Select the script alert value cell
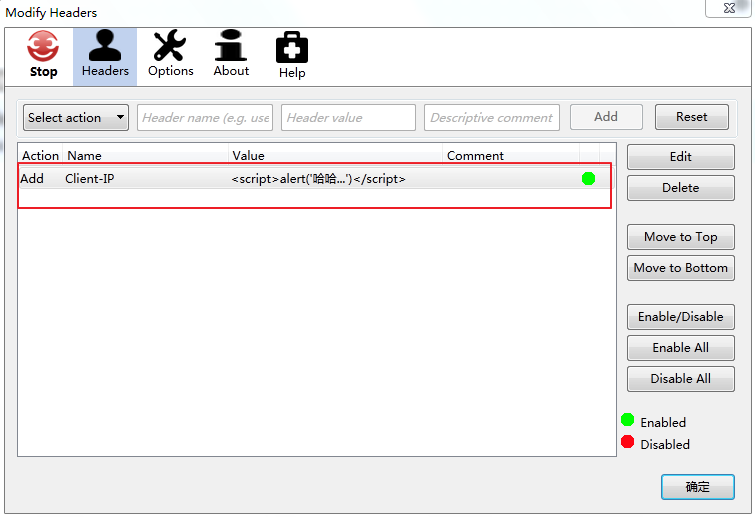 point(318,179)
